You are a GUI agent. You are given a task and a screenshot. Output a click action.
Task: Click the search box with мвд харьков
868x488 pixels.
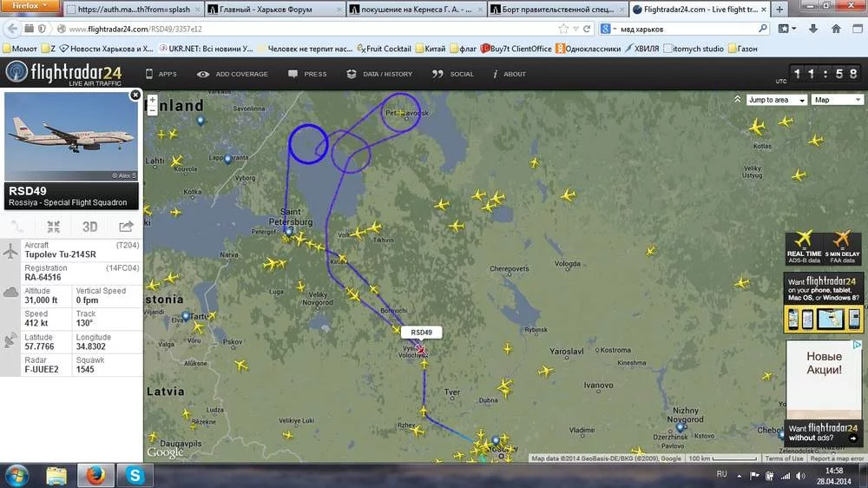[687, 29]
